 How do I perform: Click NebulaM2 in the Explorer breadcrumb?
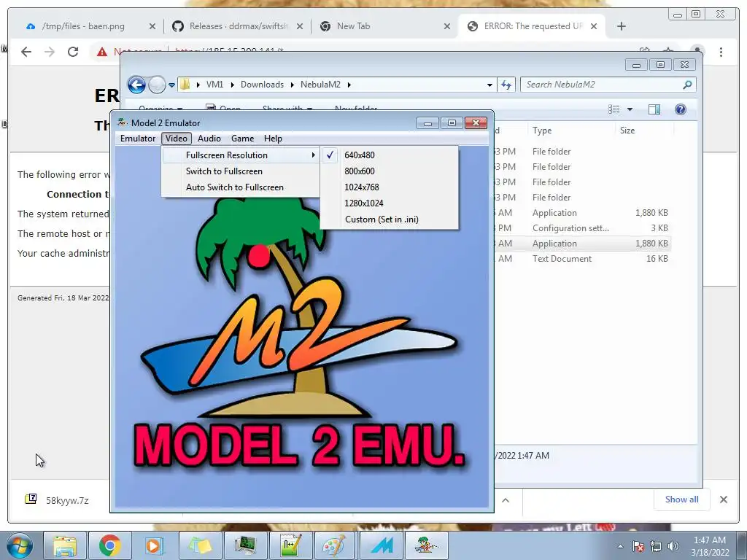pos(320,85)
